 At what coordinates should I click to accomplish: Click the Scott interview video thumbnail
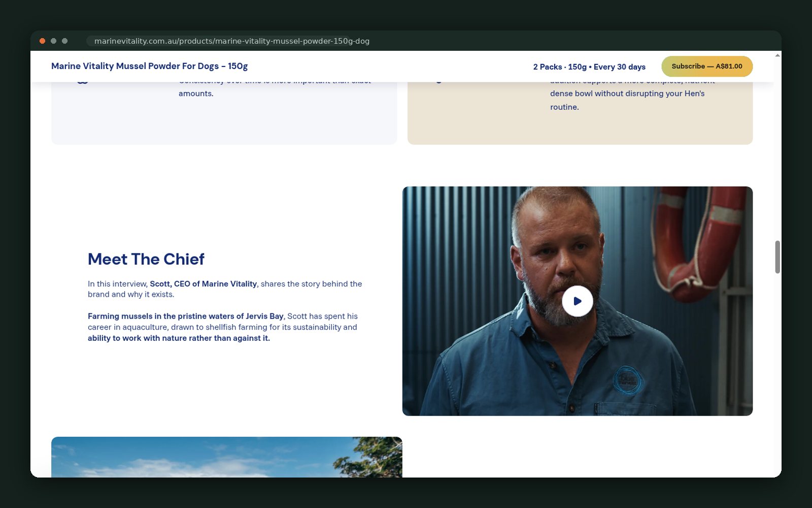pyautogui.click(x=577, y=301)
